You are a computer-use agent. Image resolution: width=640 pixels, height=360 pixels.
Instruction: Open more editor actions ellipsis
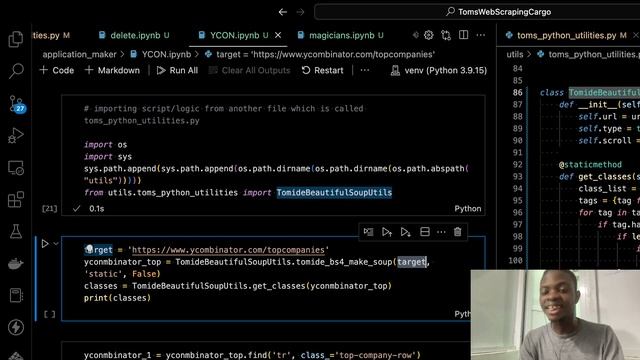click(x=481, y=35)
